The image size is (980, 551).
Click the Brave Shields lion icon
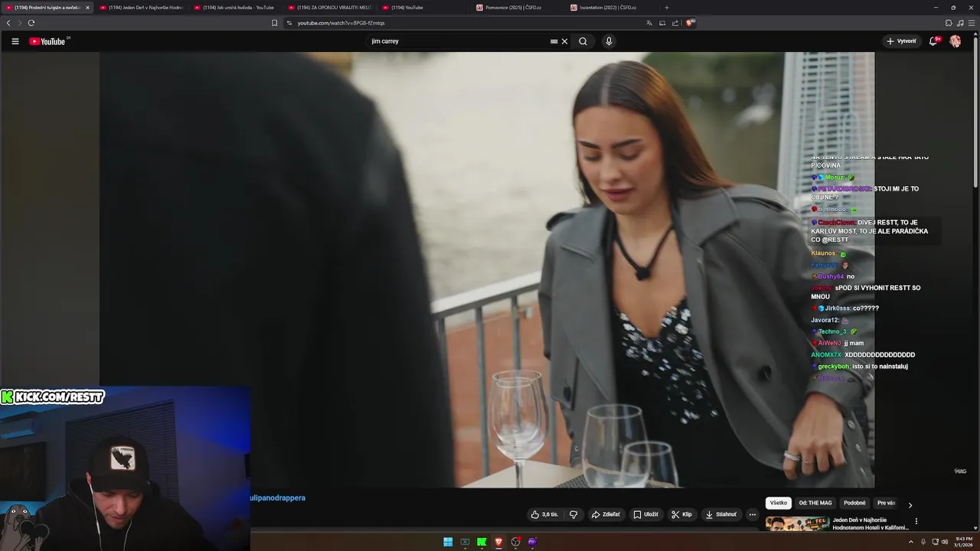690,23
